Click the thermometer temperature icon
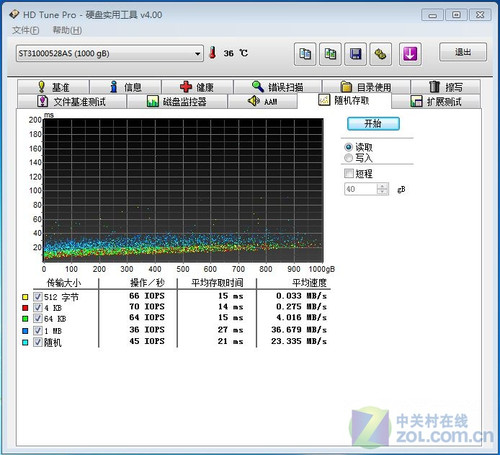Image resolution: width=500 pixels, height=455 pixels. (213, 53)
